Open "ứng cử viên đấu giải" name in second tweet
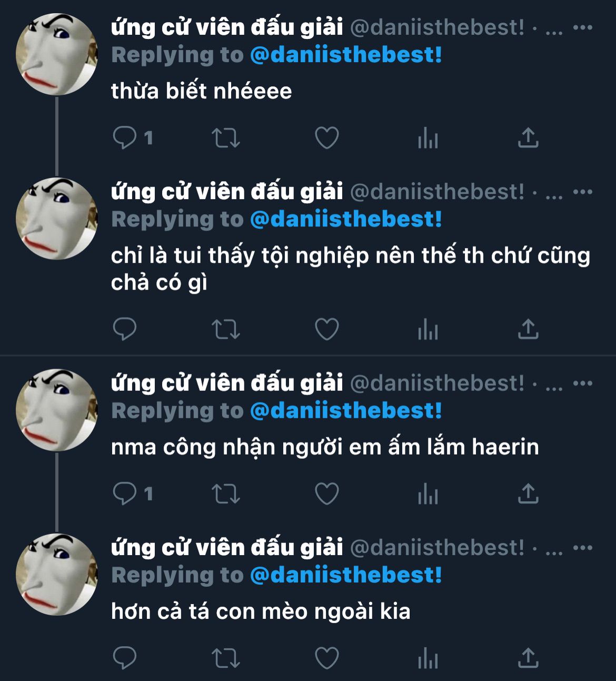 pos(227,191)
